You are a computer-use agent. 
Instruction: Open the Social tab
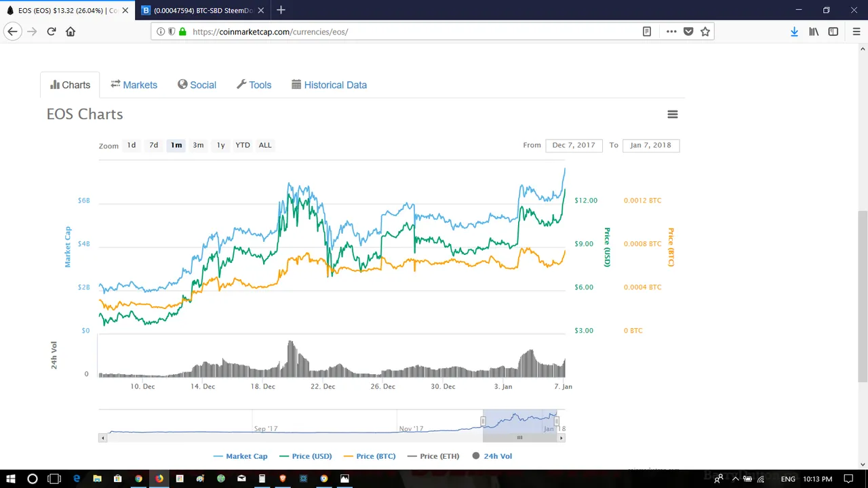(x=197, y=85)
